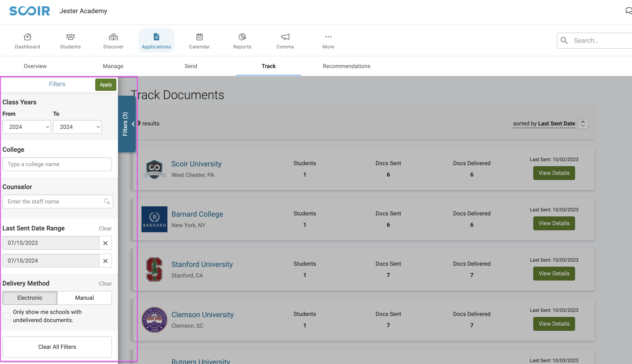View Details for Barnard College

pos(554,223)
